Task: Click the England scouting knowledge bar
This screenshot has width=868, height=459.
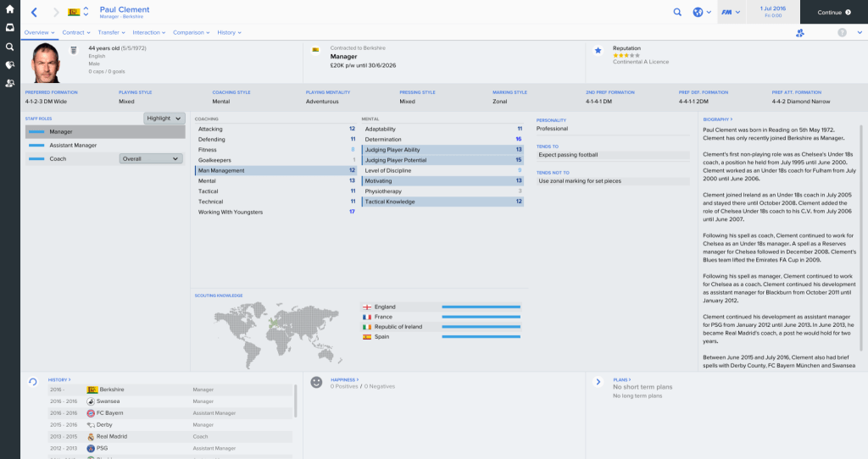Action: pos(481,307)
